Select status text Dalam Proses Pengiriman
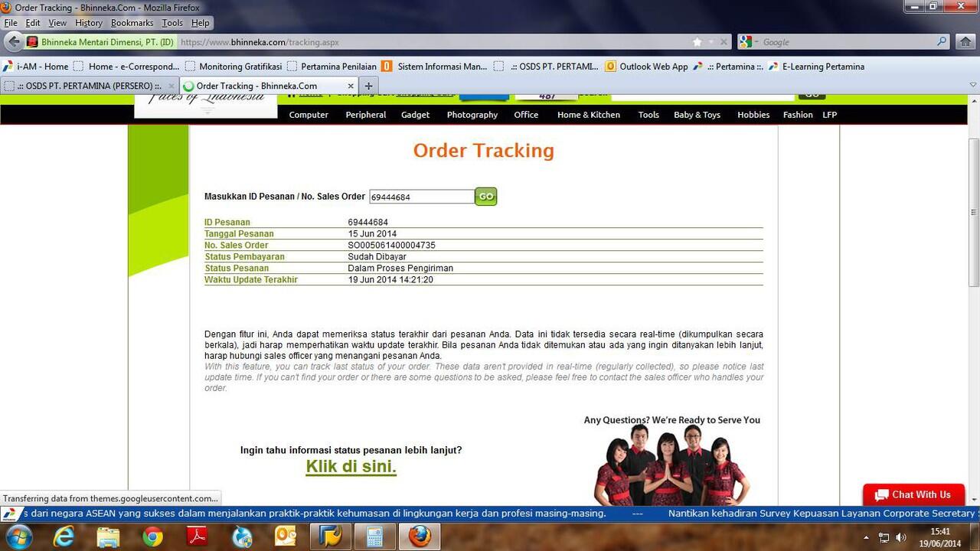 tap(400, 269)
